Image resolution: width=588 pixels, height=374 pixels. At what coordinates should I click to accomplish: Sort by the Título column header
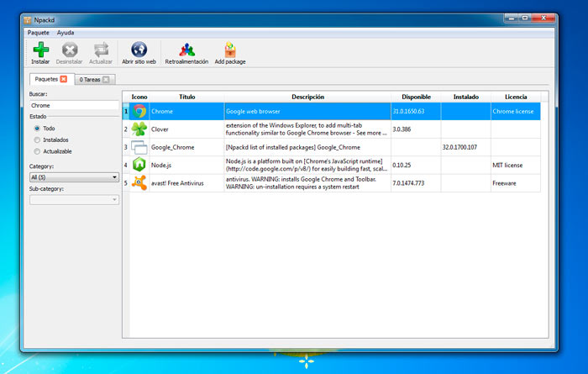(186, 97)
